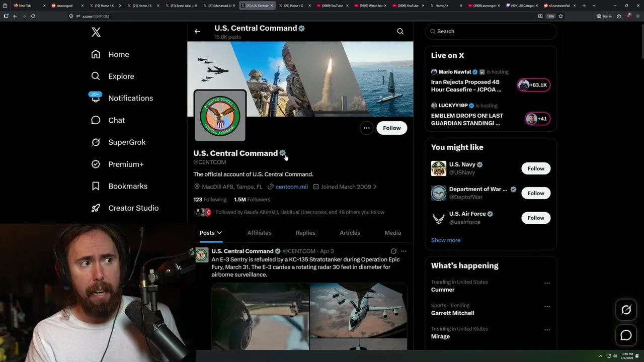The image size is (644, 362).
Task: Open the browser extensions icon
Action: [619, 16]
